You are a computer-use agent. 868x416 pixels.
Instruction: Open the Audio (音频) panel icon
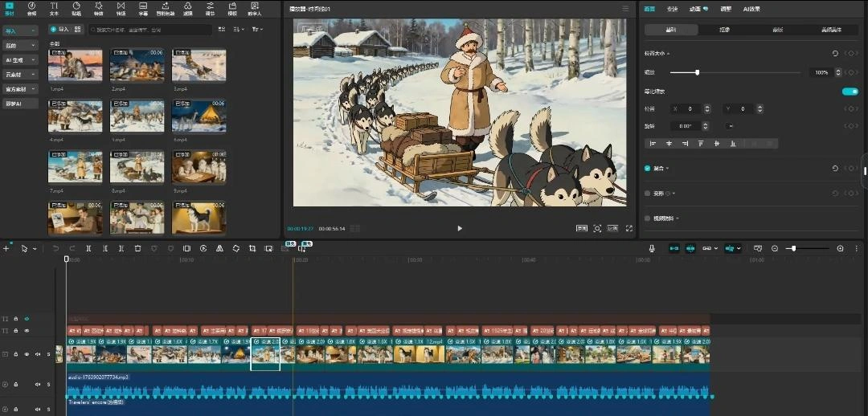pyautogui.click(x=31, y=8)
